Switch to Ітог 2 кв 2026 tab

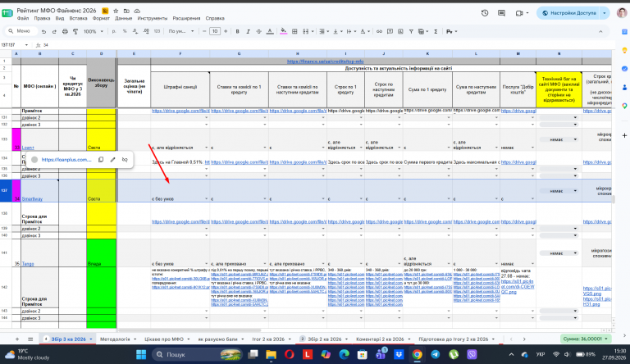pyautogui.click(x=268, y=339)
